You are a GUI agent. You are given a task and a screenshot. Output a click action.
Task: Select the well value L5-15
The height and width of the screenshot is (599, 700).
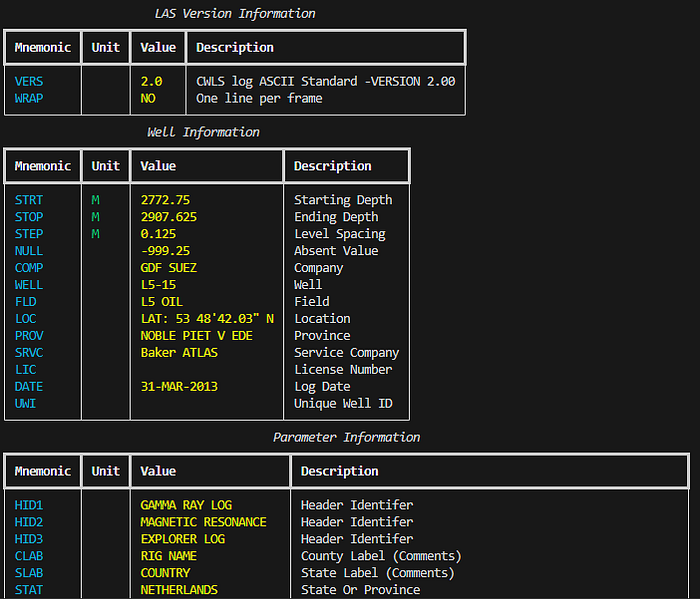[x=158, y=285]
